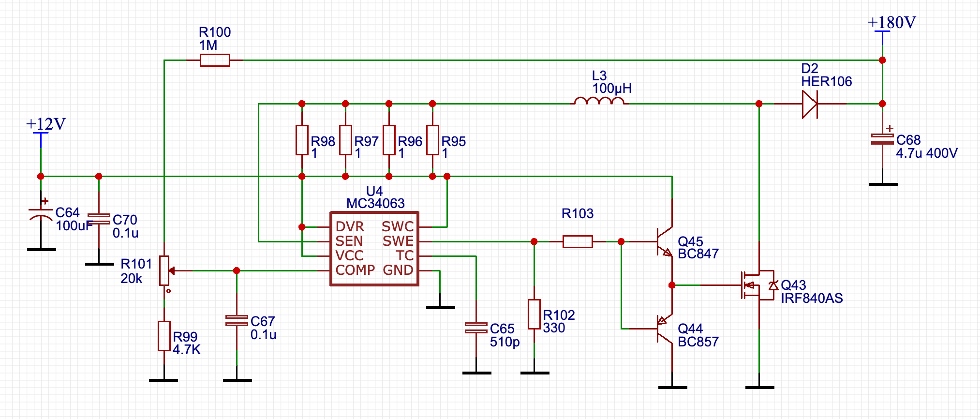Click the L3 100µH inductor symbol
980x419 pixels.
599,101
